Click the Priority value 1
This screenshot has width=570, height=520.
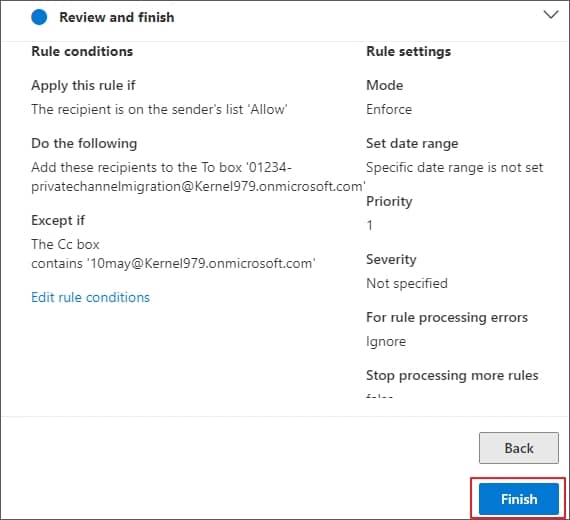[x=370, y=225]
